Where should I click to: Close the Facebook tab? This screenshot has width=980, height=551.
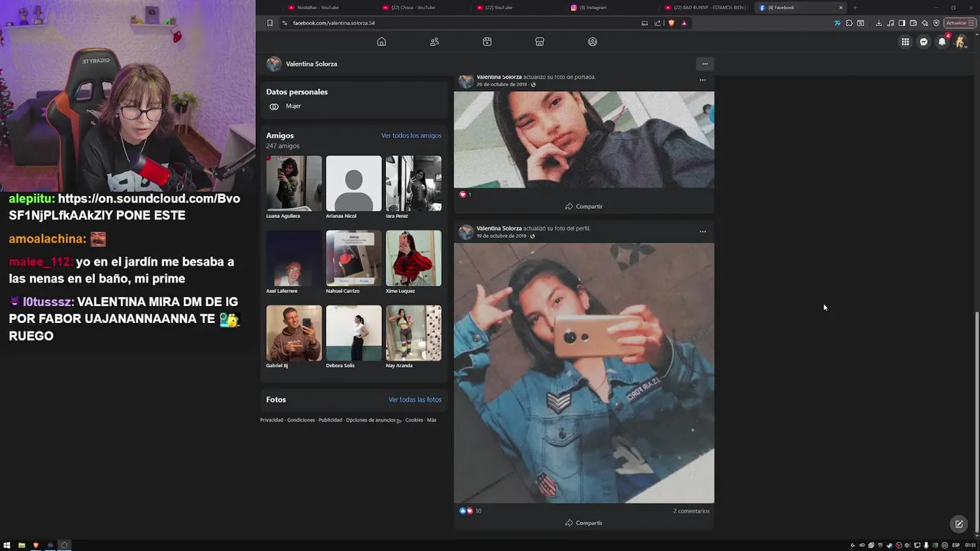841,8
